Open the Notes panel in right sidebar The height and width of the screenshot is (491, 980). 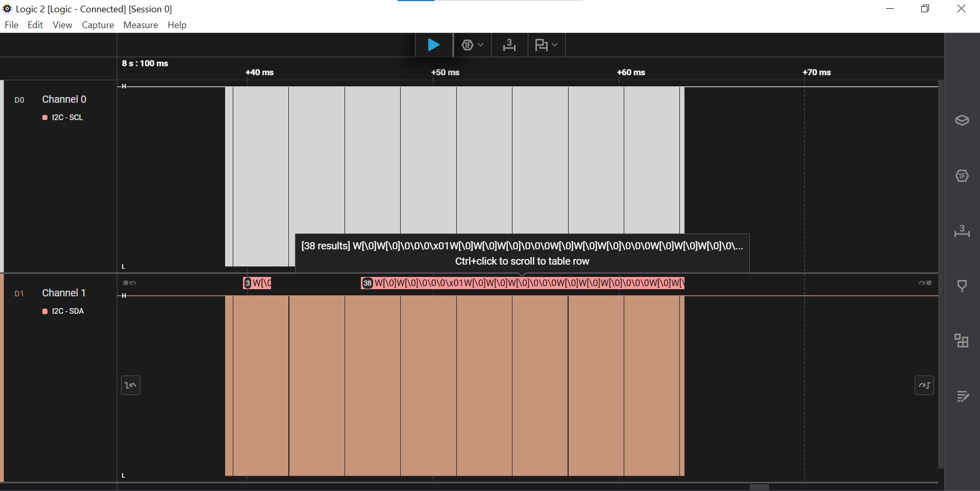pos(962,396)
